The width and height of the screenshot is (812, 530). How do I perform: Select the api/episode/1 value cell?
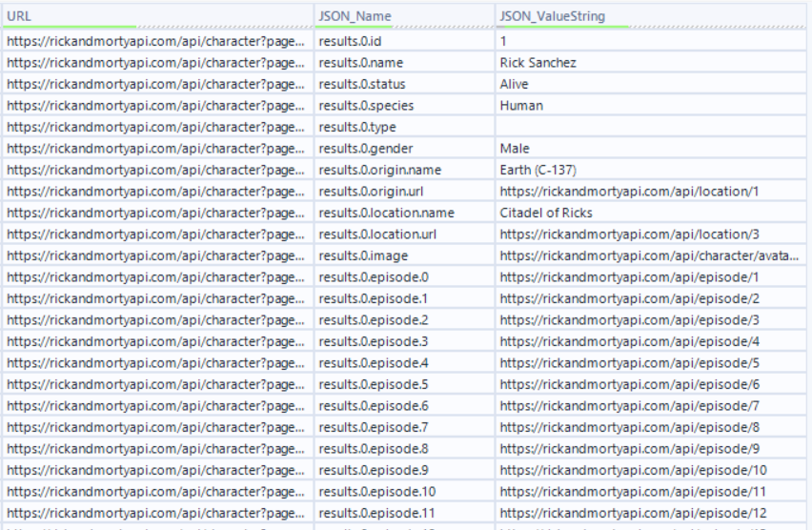coord(651,277)
